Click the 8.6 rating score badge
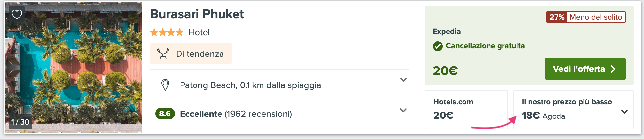This screenshot has width=644, height=139. point(165,114)
